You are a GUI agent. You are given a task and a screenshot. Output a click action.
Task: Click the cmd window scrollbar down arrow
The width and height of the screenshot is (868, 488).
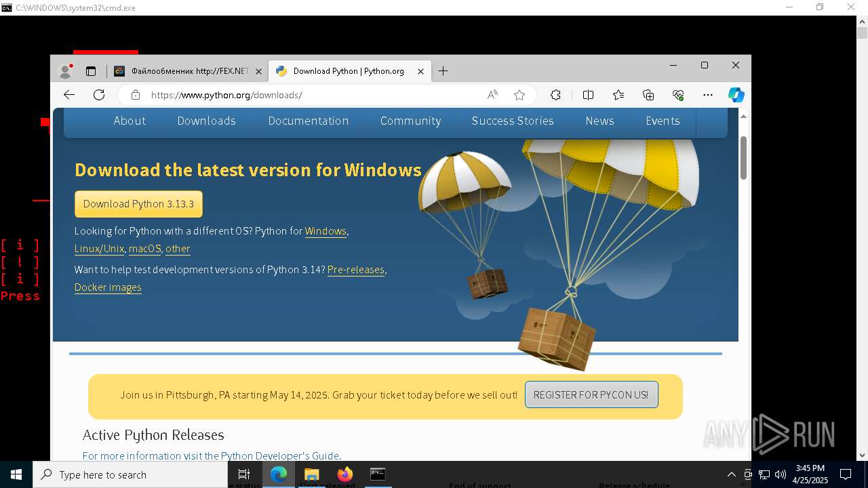[x=862, y=455]
